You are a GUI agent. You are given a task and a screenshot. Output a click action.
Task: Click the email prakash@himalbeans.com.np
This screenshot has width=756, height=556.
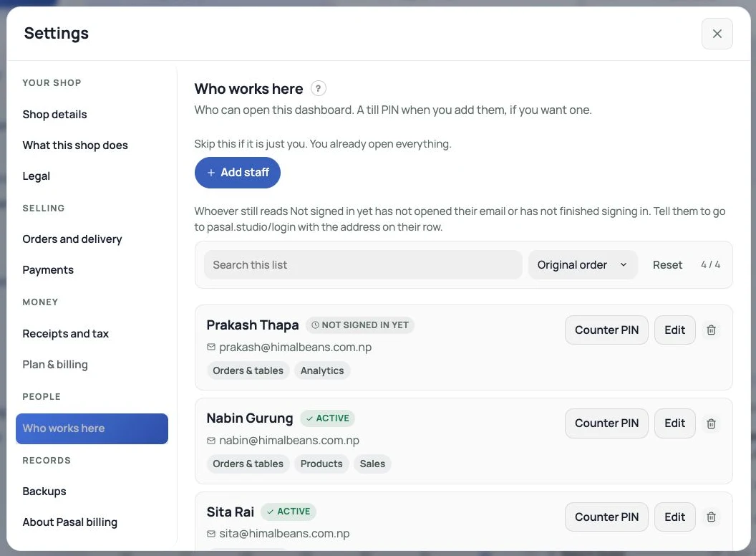pyautogui.click(x=295, y=347)
